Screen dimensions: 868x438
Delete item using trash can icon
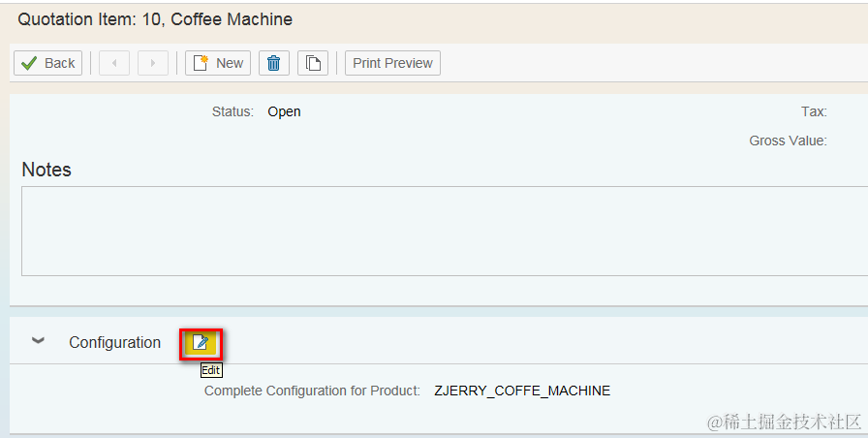(274, 63)
